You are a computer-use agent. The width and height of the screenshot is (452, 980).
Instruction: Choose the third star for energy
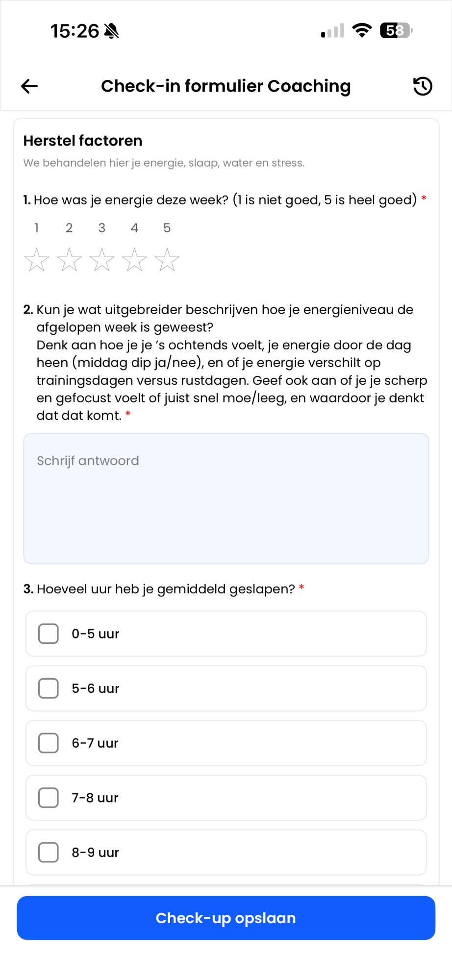coord(102,259)
